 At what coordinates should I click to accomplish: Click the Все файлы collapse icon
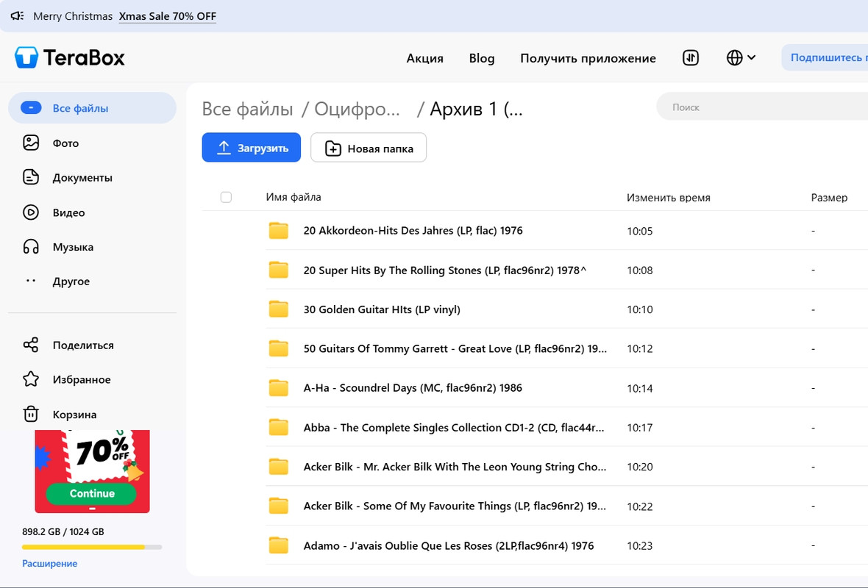(31, 108)
